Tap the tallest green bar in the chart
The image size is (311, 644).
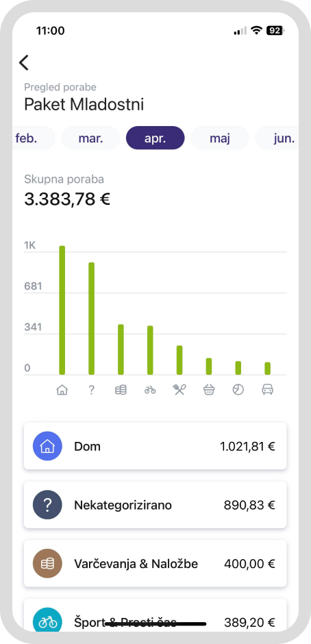click(62, 310)
